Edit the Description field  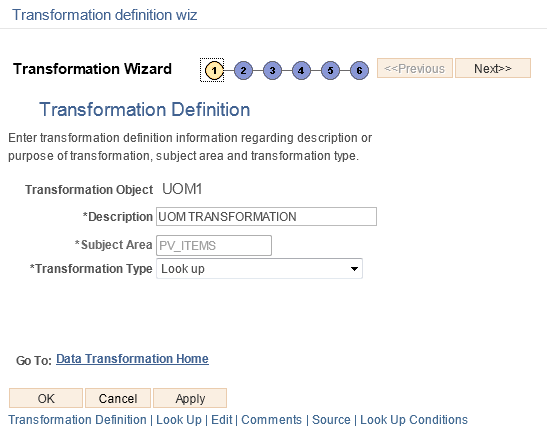pos(266,217)
